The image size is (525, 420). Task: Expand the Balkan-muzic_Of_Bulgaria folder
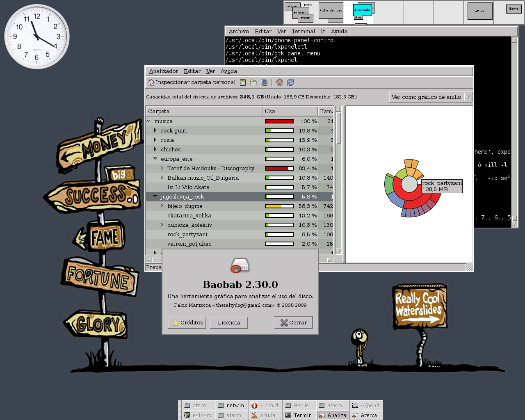(x=162, y=178)
